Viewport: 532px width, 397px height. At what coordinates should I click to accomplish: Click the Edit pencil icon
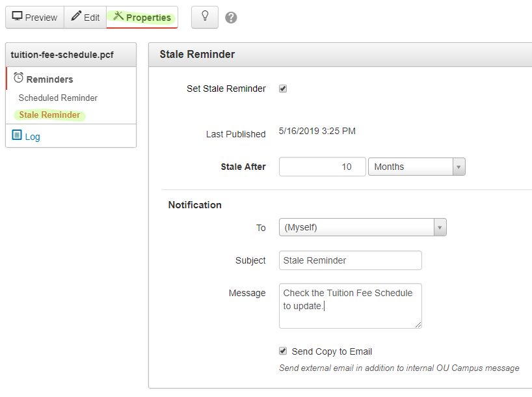[x=76, y=17]
